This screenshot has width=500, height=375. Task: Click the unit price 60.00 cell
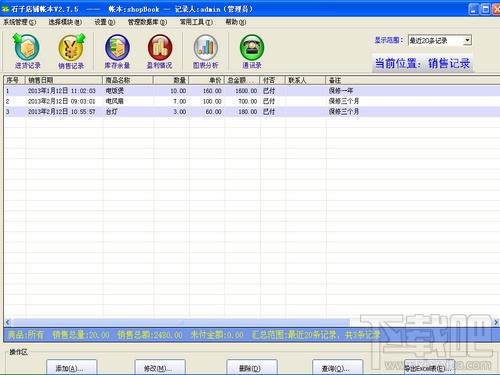[x=214, y=112]
